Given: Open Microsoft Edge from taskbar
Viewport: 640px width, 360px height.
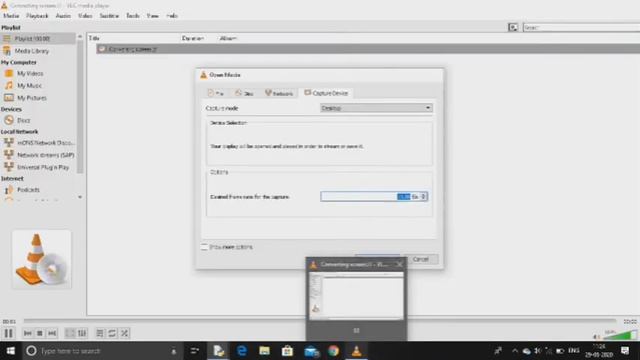Looking at the screenshot, I should point(242,351).
